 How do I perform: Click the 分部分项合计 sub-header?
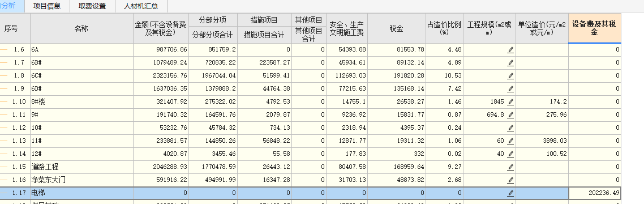click(213, 35)
